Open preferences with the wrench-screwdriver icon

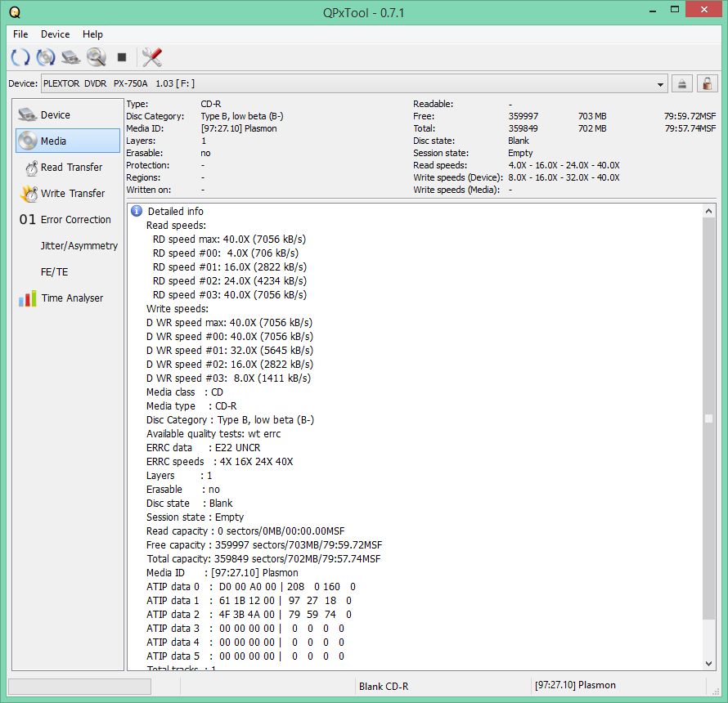pos(152,57)
